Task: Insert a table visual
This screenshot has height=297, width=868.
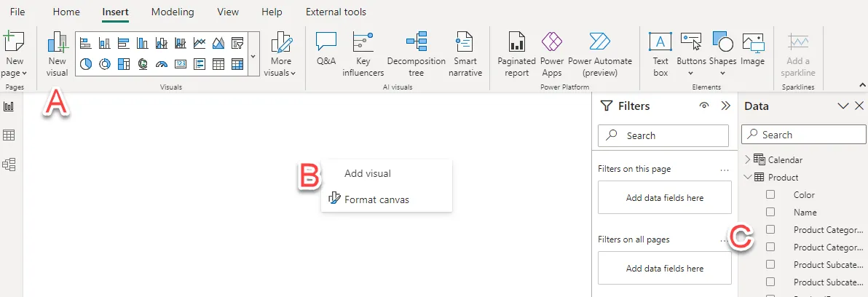Action: point(218,64)
